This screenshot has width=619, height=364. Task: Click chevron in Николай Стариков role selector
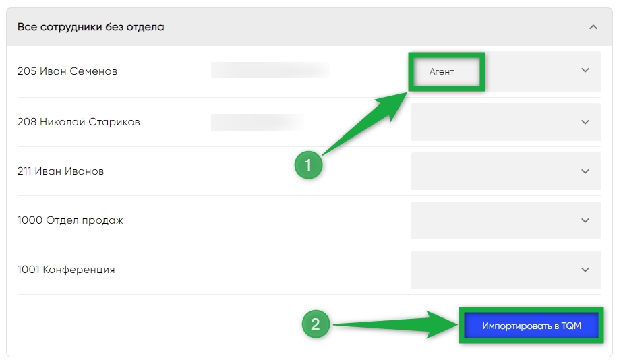pyautogui.click(x=585, y=122)
